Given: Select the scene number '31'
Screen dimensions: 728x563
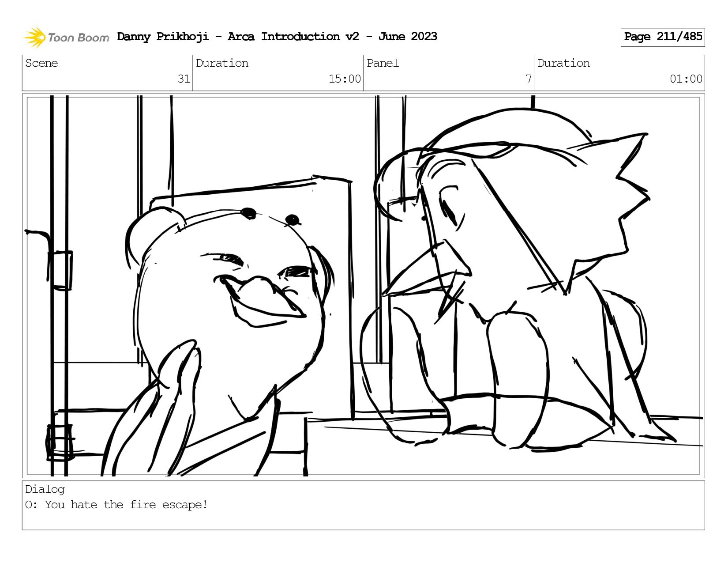Looking at the screenshot, I should [x=184, y=79].
